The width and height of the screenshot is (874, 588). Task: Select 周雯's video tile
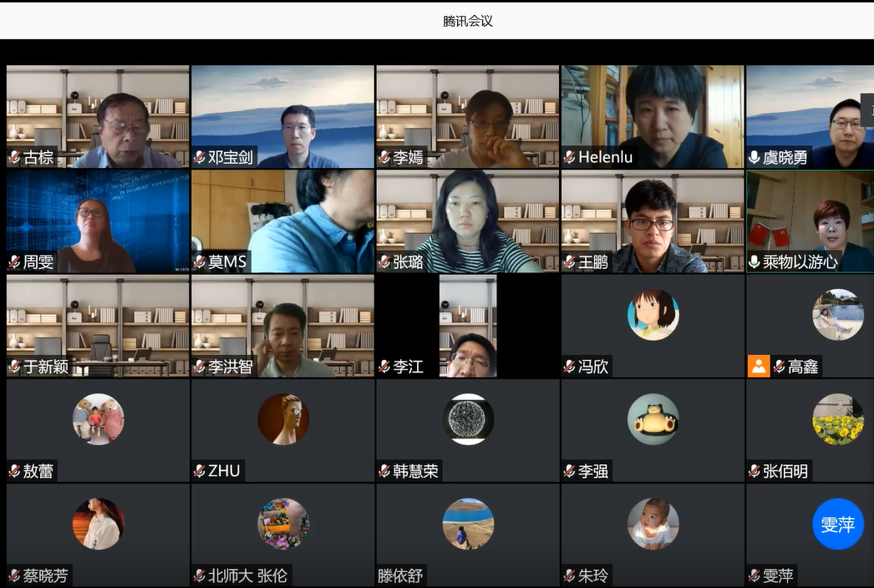pyautogui.click(x=98, y=221)
